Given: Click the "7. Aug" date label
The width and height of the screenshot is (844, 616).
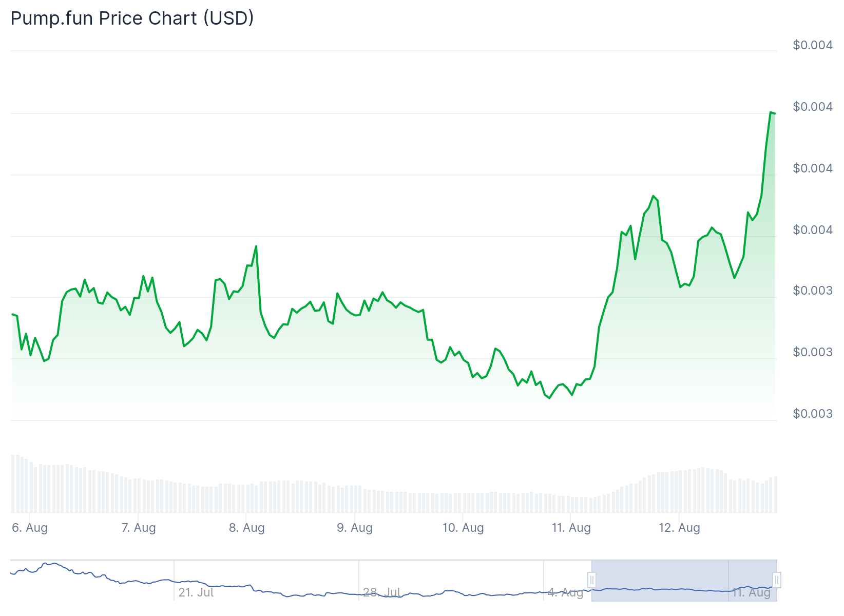Looking at the screenshot, I should (139, 528).
